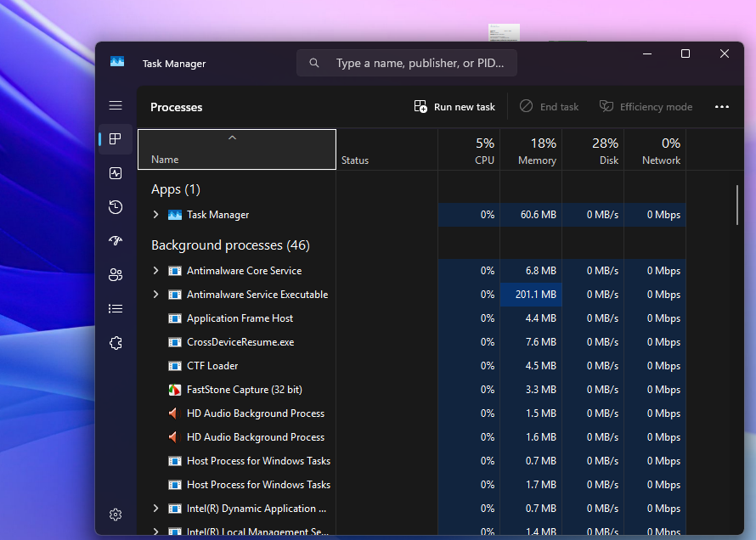
Task: Open the Users page icon
Action: pyautogui.click(x=116, y=275)
